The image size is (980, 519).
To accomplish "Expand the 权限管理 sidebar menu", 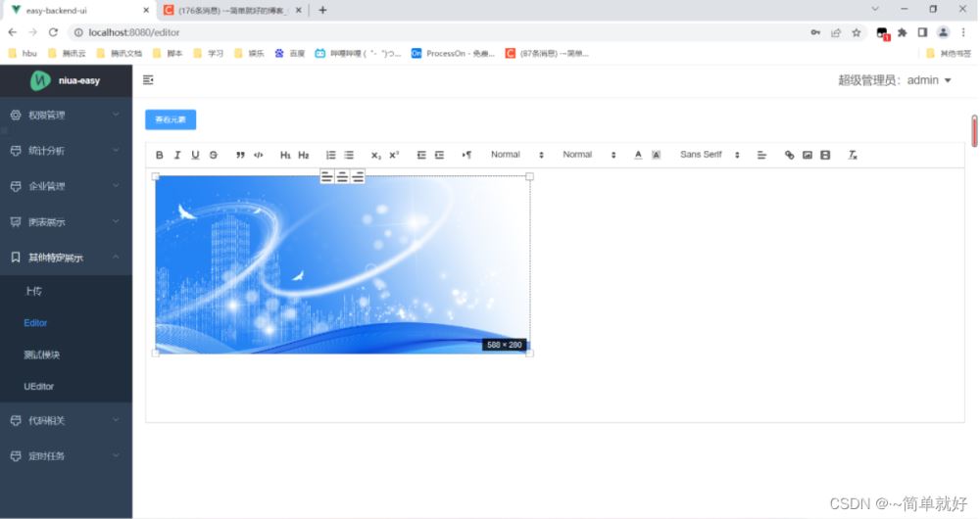I will (x=66, y=115).
